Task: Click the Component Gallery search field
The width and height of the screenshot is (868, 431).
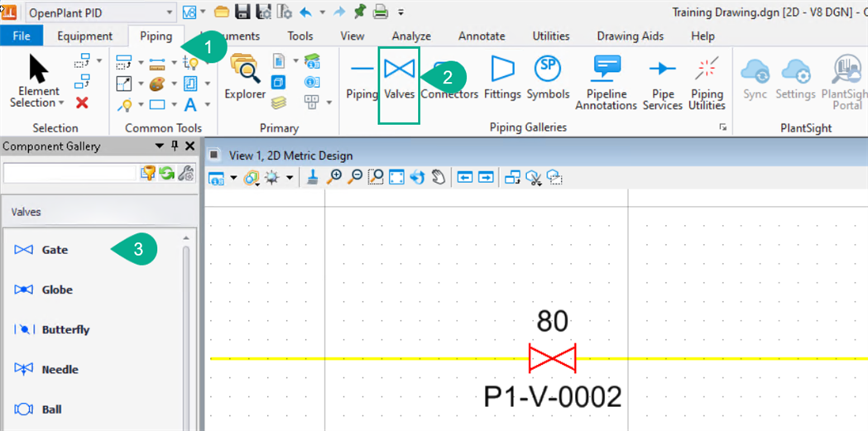Action: coord(70,173)
